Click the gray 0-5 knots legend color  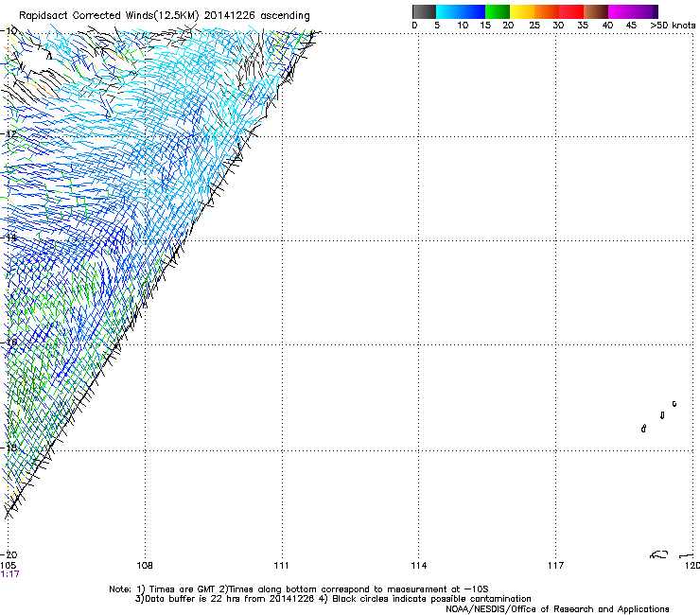424,11
